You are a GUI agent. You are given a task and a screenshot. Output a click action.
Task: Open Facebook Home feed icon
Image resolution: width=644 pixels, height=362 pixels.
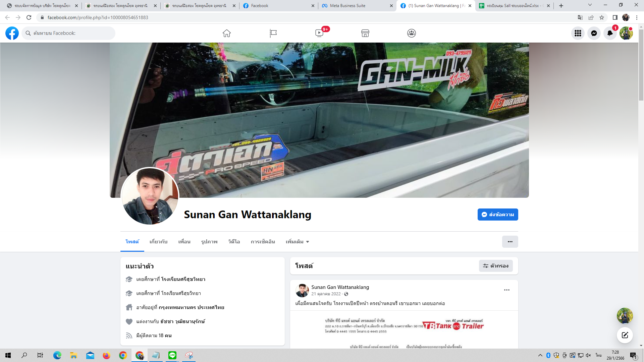click(x=227, y=33)
